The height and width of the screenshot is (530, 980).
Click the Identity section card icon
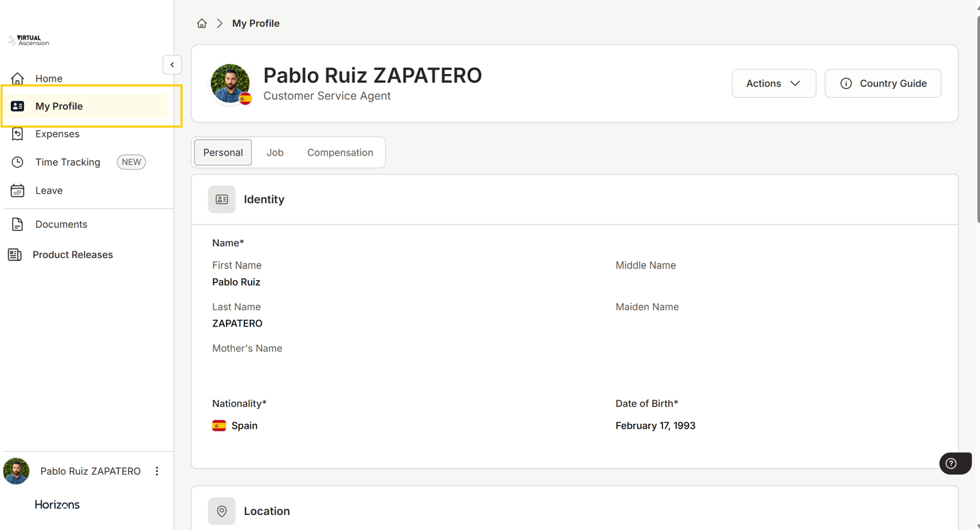222,199
